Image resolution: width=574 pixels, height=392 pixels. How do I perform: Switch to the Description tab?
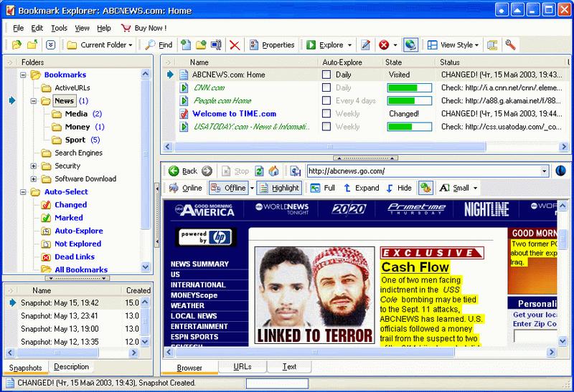[71, 367]
